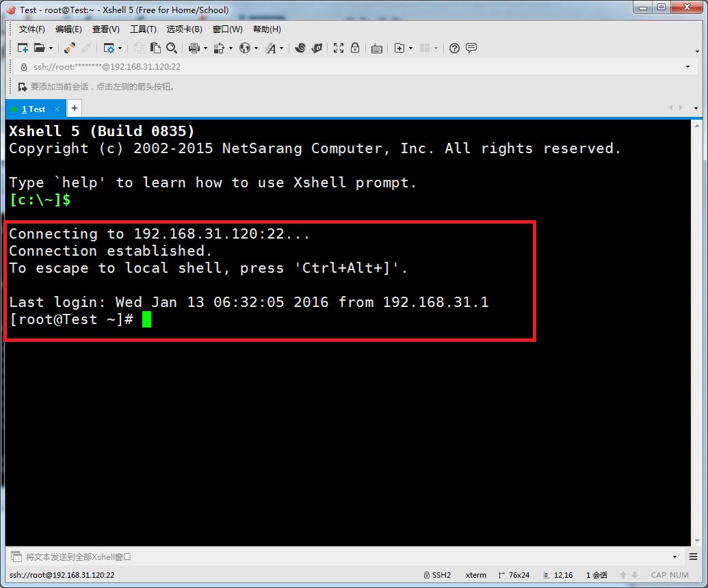
Task: Open the 文件(F) menu
Action: (x=31, y=29)
